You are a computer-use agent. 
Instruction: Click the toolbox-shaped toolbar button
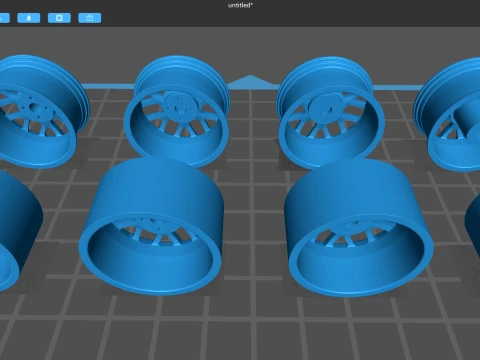point(90,18)
